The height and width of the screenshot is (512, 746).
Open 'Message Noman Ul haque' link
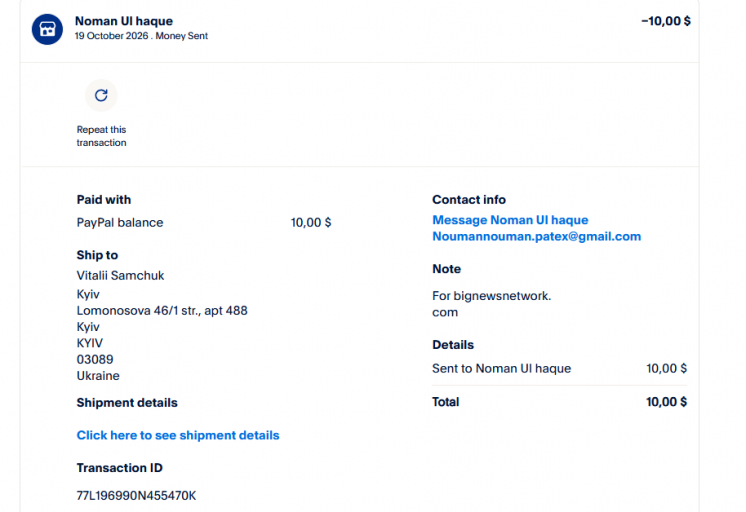pyautogui.click(x=510, y=220)
